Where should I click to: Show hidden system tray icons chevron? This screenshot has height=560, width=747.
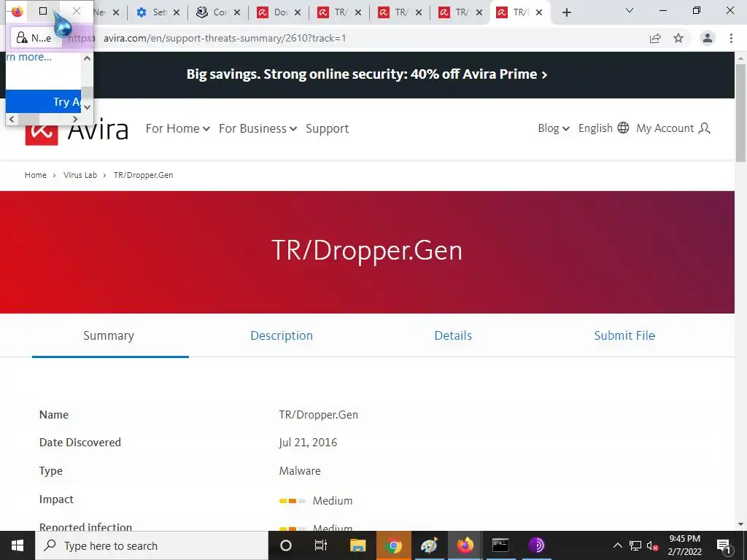[617, 545]
